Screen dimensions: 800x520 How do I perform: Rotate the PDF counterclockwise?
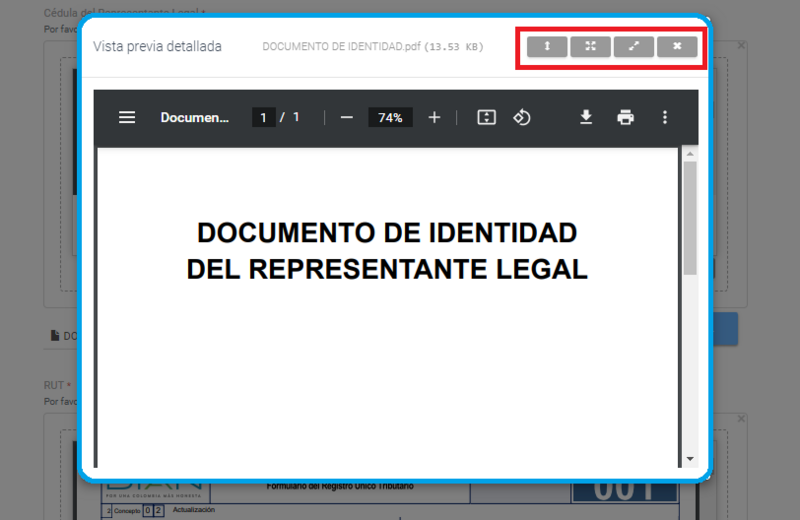pos(522,117)
